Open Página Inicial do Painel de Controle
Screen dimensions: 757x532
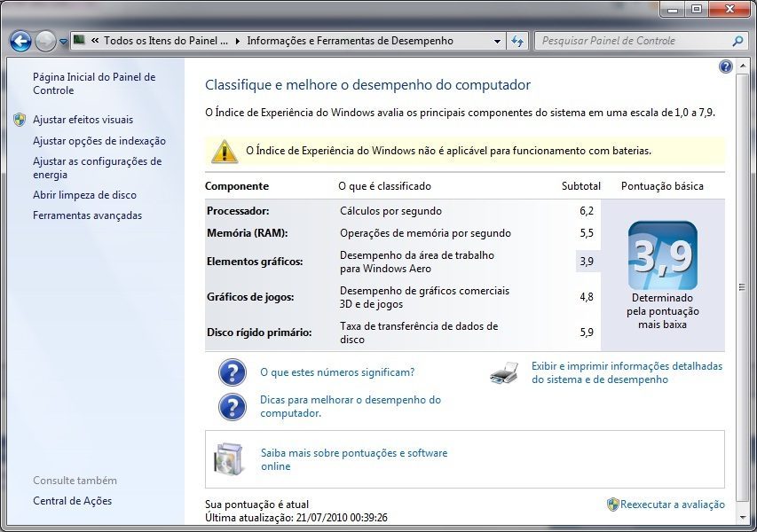pyautogui.click(x=94, y=83)
